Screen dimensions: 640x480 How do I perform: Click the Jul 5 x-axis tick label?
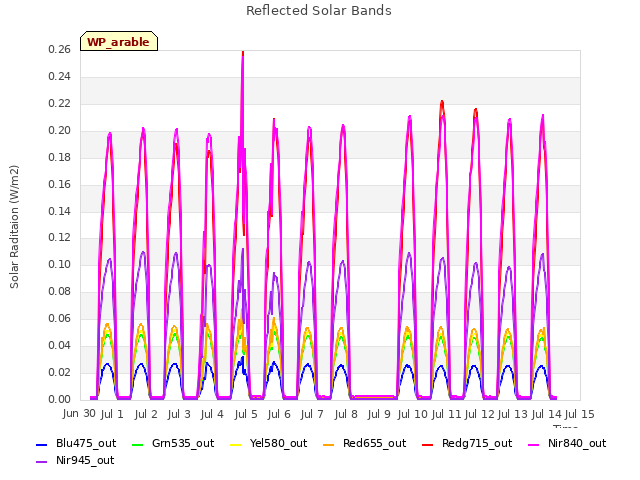point(246,414)
